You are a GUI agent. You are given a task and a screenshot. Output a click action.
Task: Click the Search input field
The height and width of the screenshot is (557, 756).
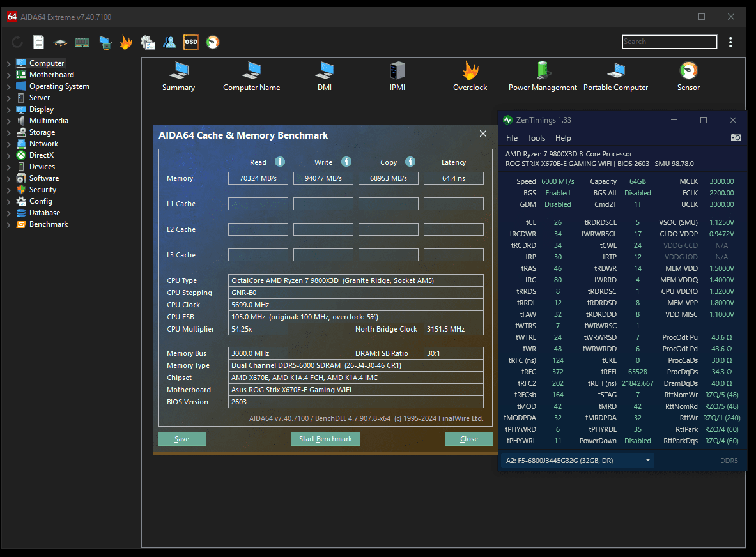click(669, 42)
